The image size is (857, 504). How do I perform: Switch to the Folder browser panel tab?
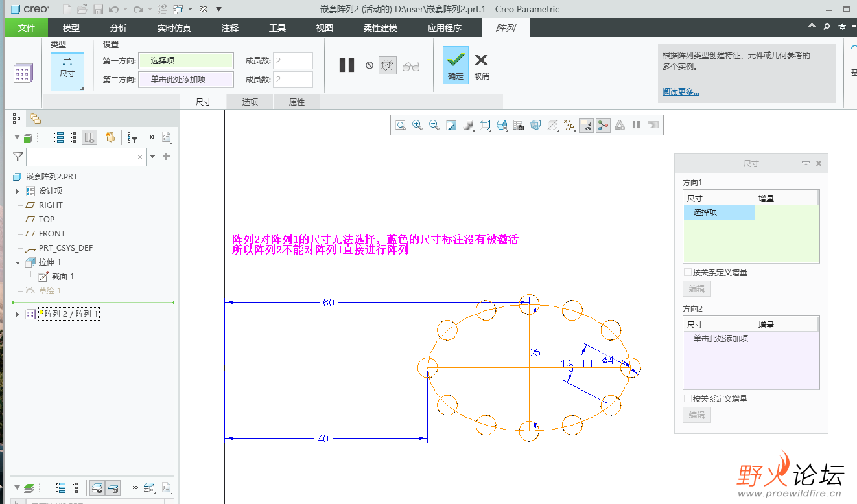(36, 119)
